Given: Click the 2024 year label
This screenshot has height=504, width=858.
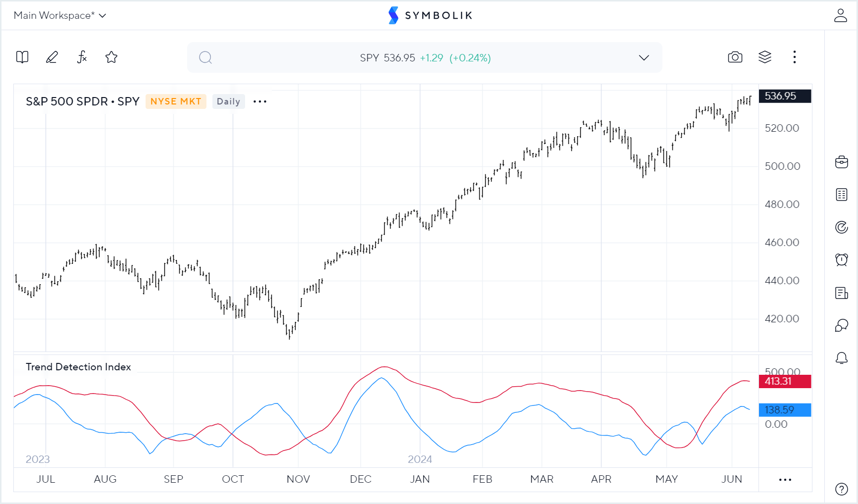Looking at the screenshot, I should click(420, 459).
